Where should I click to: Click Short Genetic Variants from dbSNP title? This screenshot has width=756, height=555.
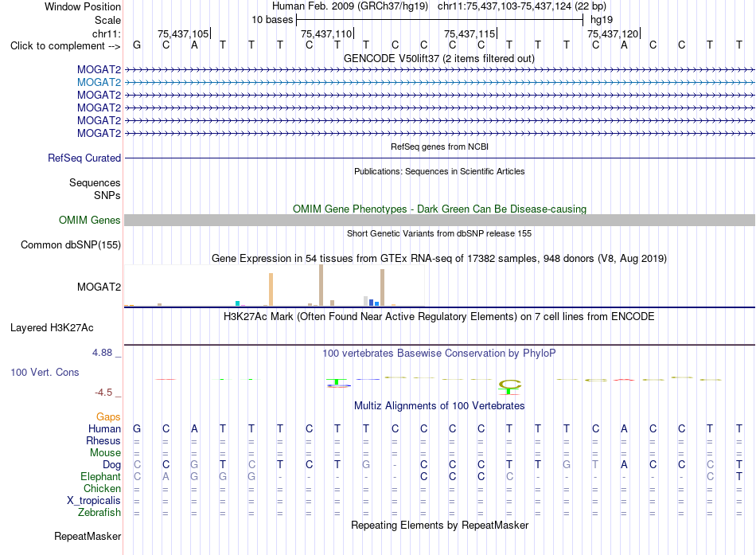439,233
